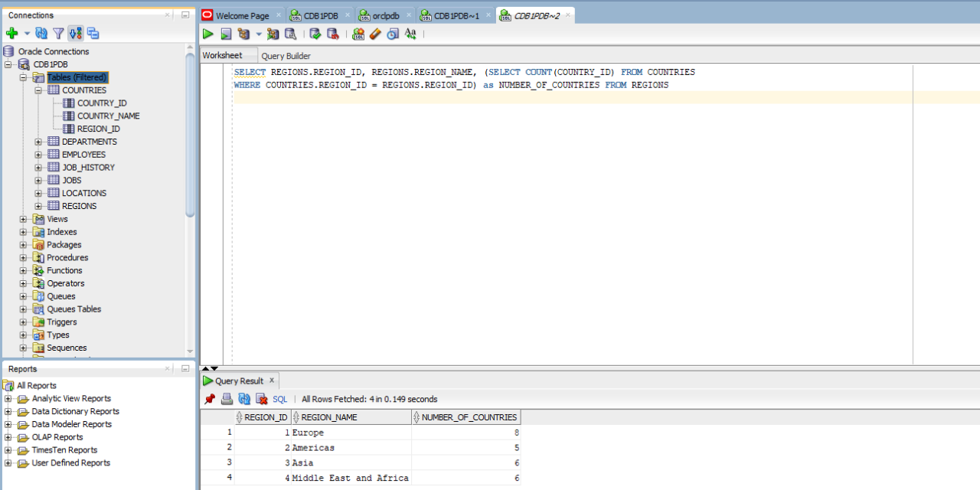Select the Query Builder tab
Viewport: 980px width, 490px height.
[286, 56]
